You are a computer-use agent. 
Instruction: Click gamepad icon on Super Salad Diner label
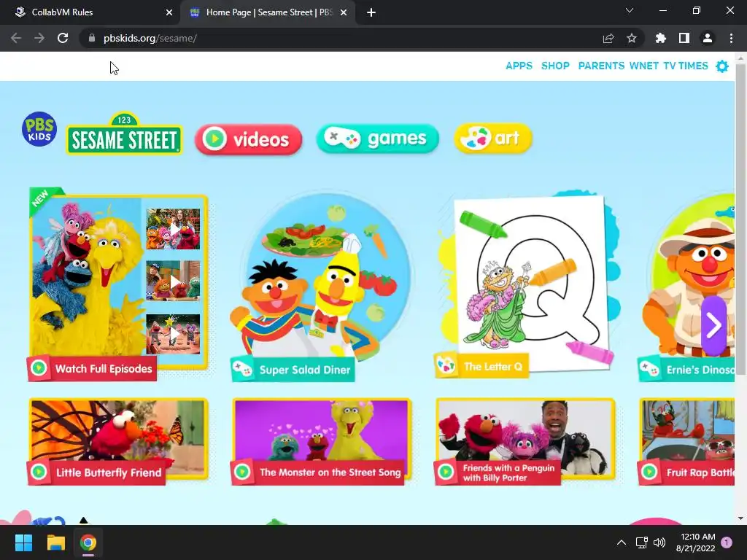click(x=242, y=369)
